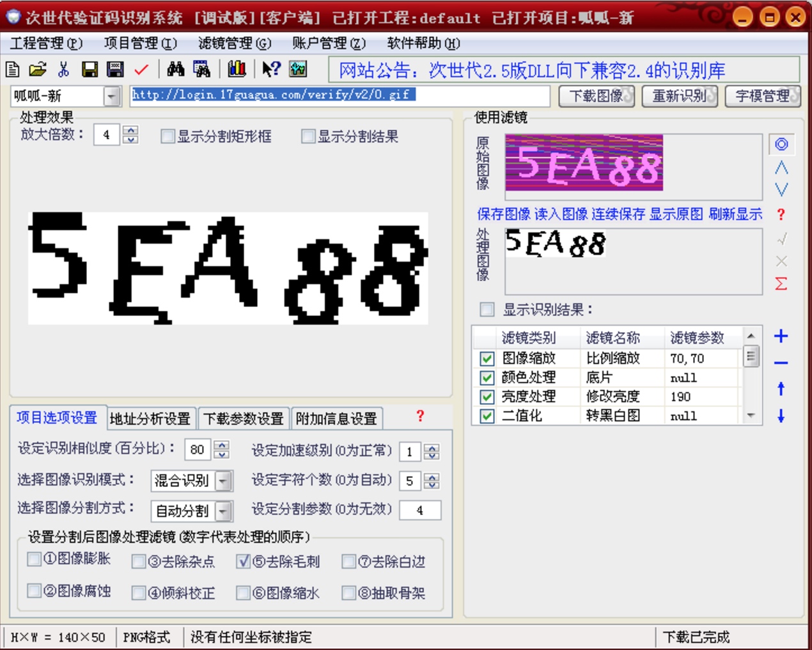Click the blue floppy disk save-as icon
Screen dimensions: 812x650
point(115,69)
